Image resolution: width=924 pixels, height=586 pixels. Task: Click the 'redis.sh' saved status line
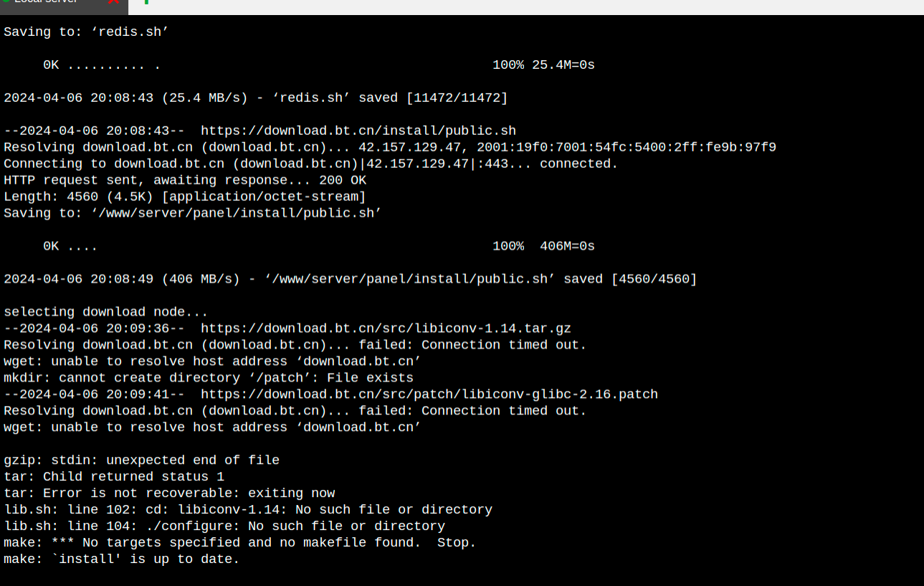pyautogui.click(x=255, y=98)
